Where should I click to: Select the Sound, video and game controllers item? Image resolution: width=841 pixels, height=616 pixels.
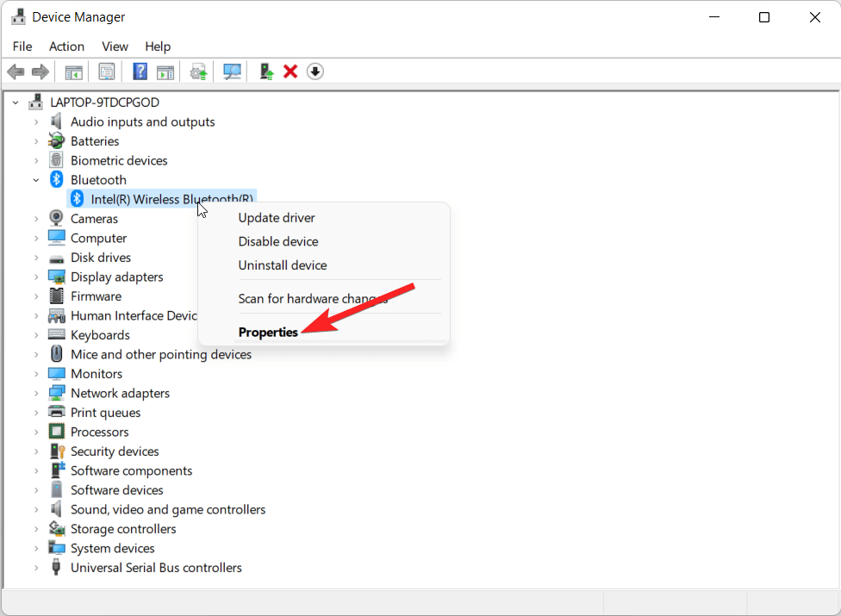coord(168,510)
